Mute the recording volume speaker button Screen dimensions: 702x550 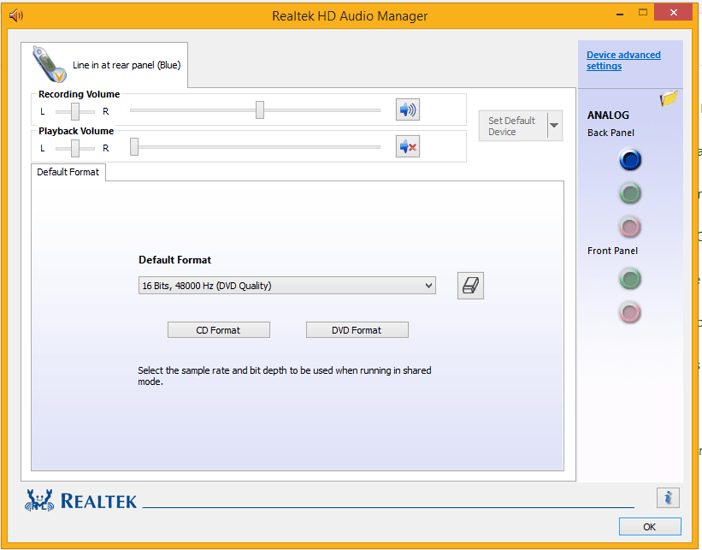tap(407, 110)
